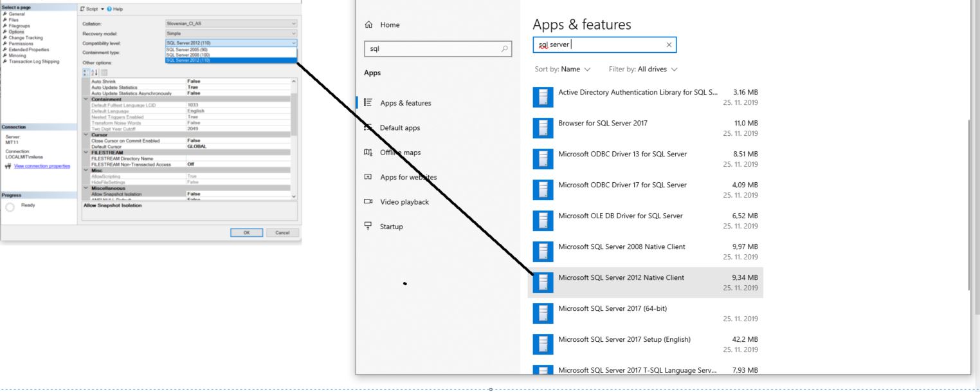
Task: Choose SQL Server 2008 (100) compatibility level
Action: pyautogui.click(x=231, y=55)
